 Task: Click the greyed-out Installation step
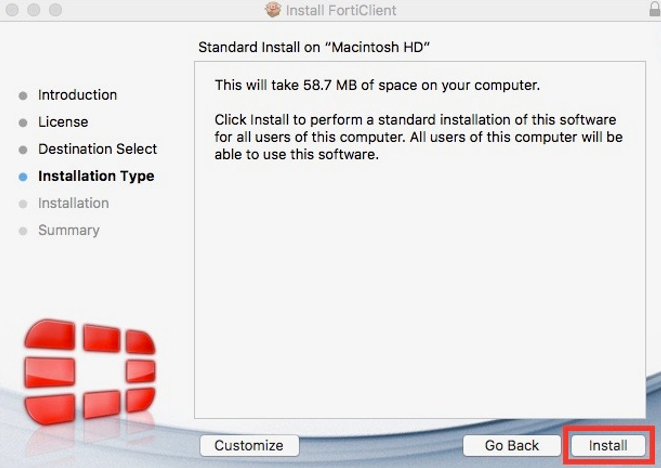click(73, 203)
